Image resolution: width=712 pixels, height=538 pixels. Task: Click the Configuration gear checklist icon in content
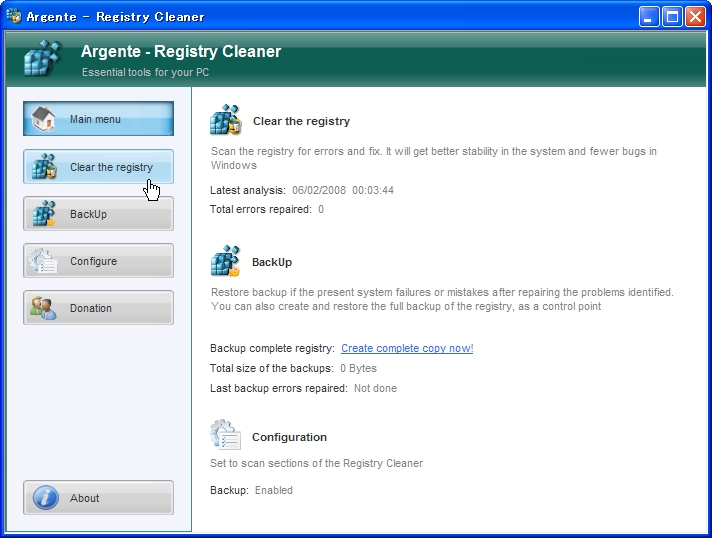(x=225, y=435)
